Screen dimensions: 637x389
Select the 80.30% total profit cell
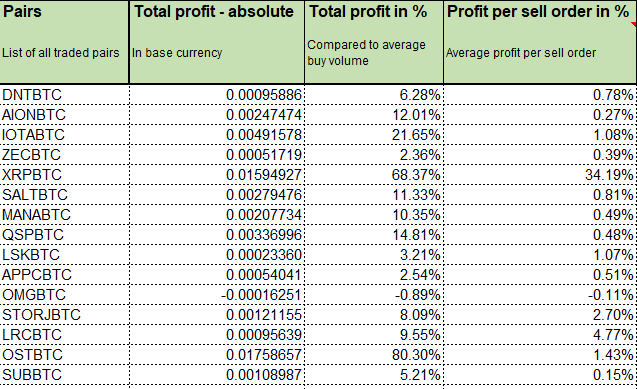[x=374, y=354]
